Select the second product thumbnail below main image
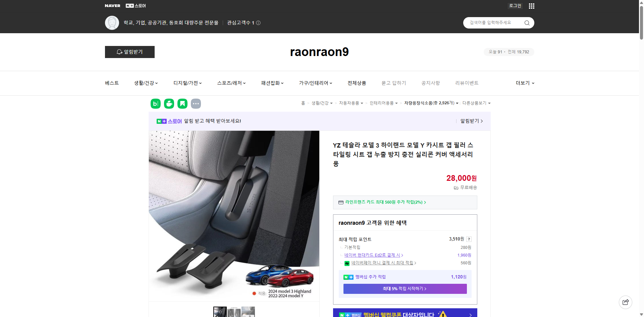 (x=234, y=312)
